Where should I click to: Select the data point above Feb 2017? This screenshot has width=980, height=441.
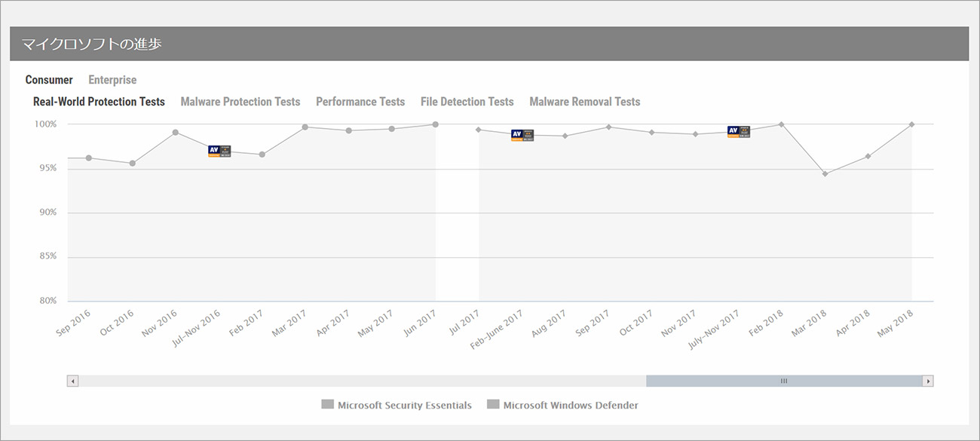tap(262, 155)
